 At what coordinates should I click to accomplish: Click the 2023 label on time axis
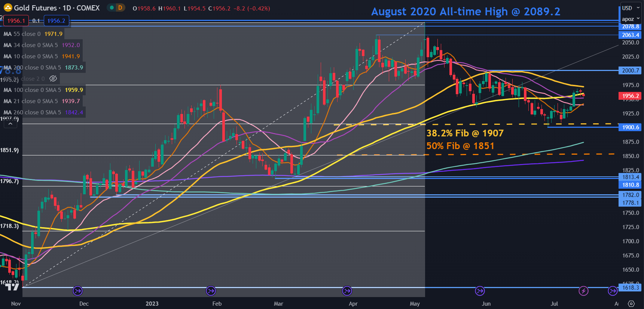152,304
